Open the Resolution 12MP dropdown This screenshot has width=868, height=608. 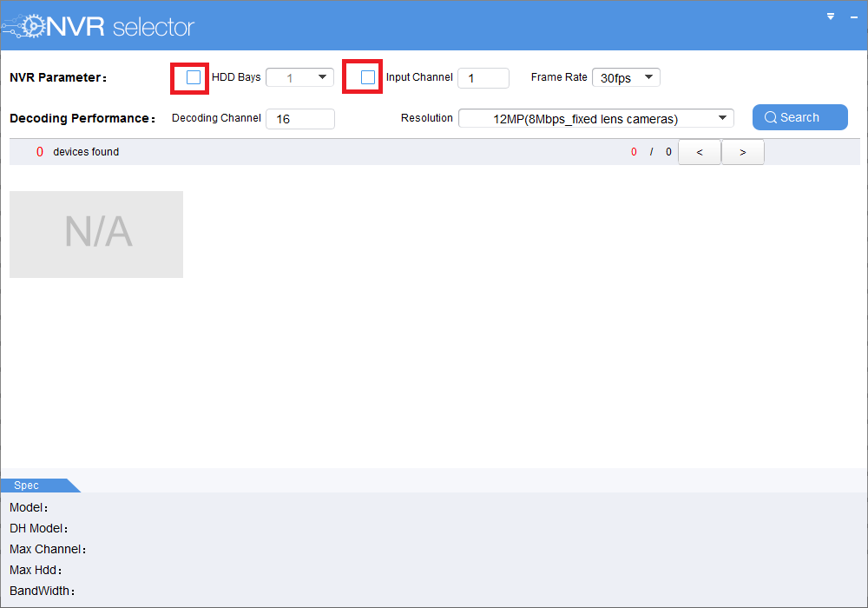(x=596, y=118)
